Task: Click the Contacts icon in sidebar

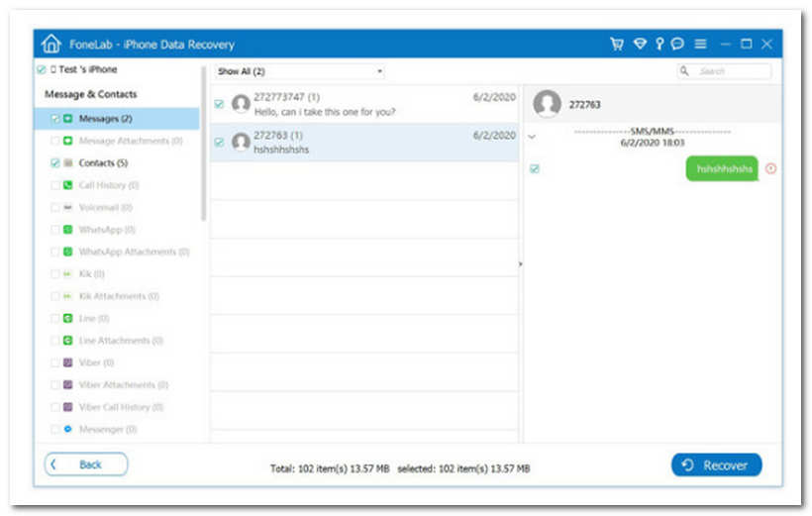Action: click(68, 162)
